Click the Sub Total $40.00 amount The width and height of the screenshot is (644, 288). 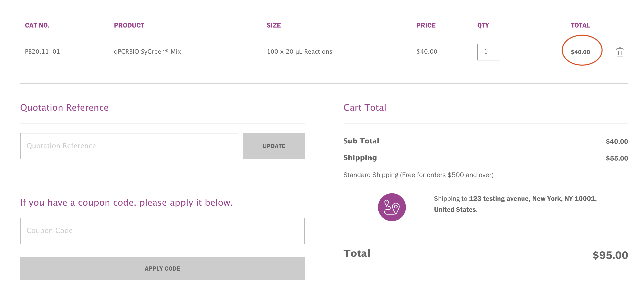click(x=617, y=141)
